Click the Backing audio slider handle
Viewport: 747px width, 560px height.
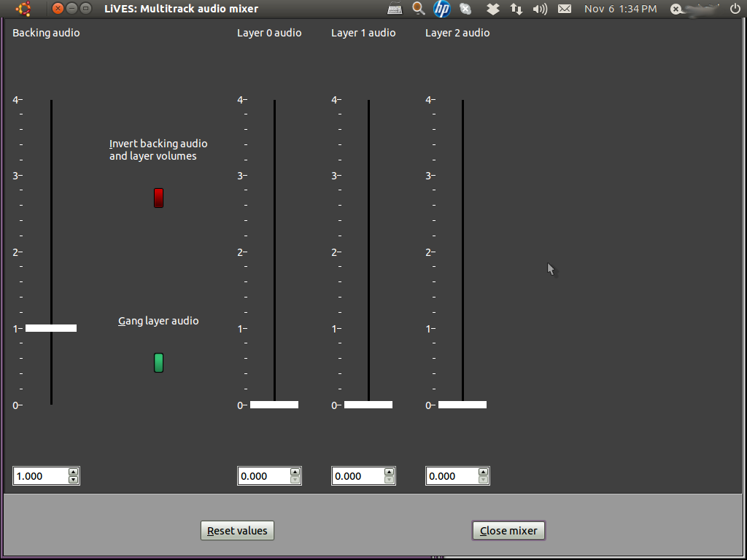click(x=51, y=328)
